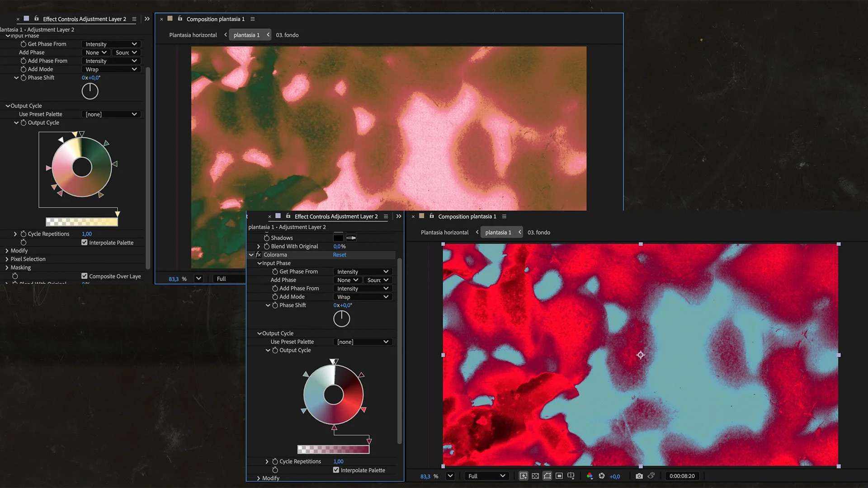868x488 pixels.
Task: Open Add Mode Wrap dropdown in lower panel
Action: [x=363, y=297]
